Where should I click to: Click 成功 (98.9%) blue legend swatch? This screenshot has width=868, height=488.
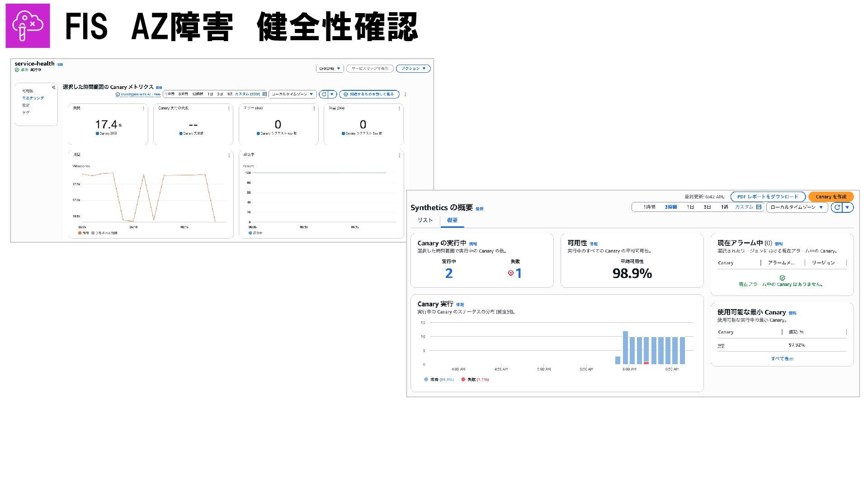426,380
